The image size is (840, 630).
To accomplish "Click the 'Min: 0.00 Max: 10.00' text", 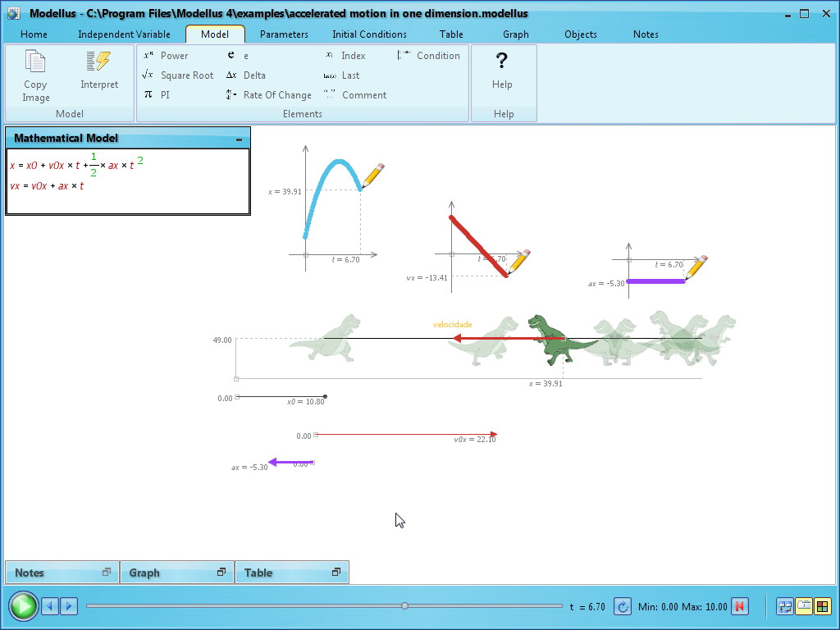I will tap(682, 607).
